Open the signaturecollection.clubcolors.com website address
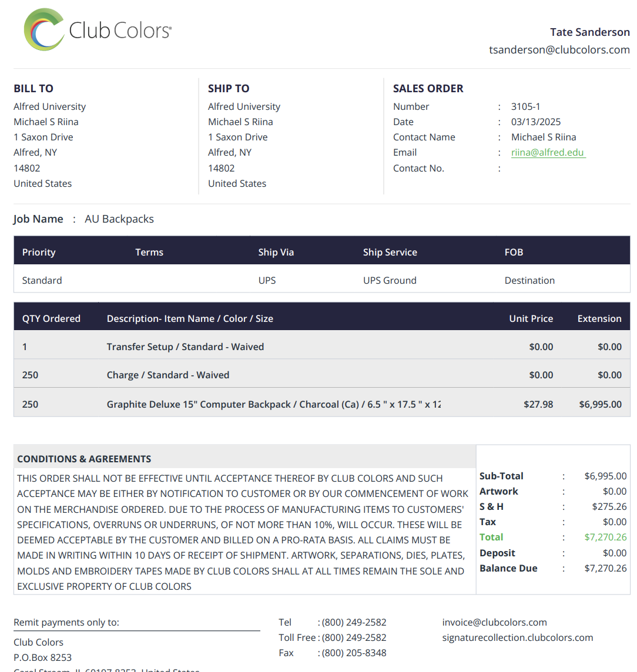This screenshot has height=672, width=637. (x=517, y=637)
